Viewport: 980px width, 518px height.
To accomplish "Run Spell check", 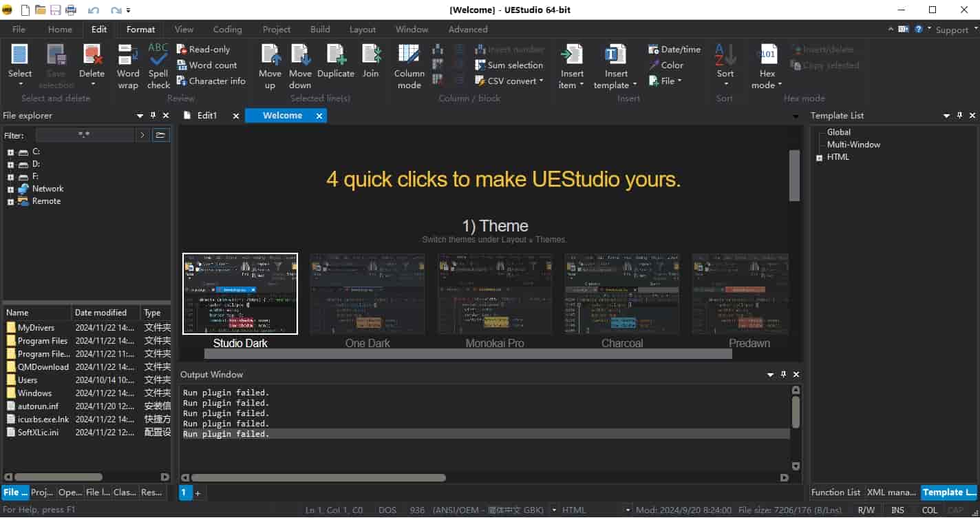I will pyautogui.click(x=158, y=65).
